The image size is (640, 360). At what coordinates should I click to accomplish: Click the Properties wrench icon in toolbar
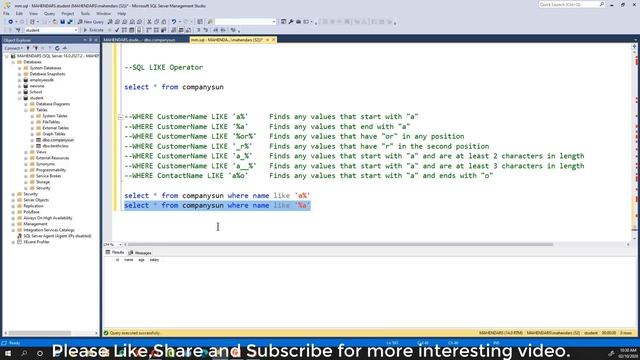tap(291, 22)
